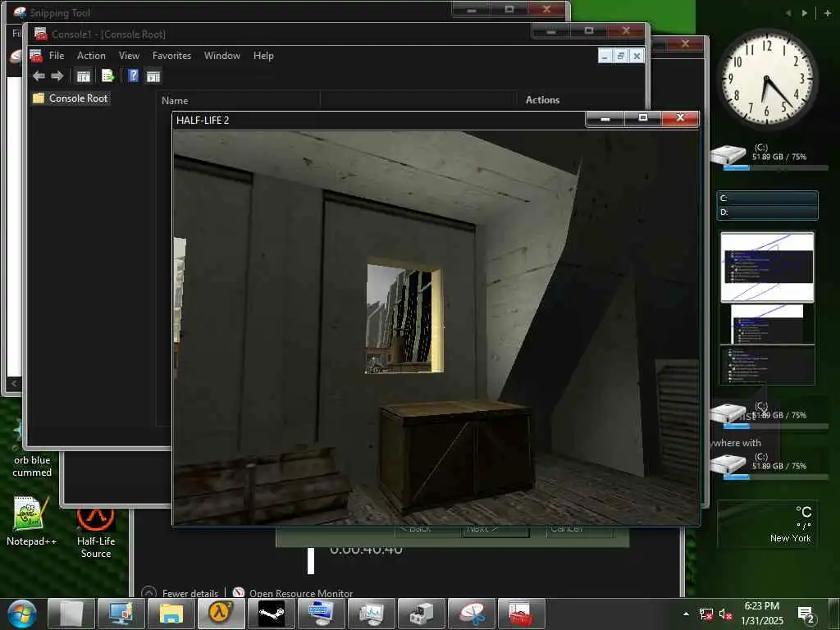Switch to Snipping Tool scissors taskbar icon
Viewport: 840px width, 630px height.
tap(472, 614)
